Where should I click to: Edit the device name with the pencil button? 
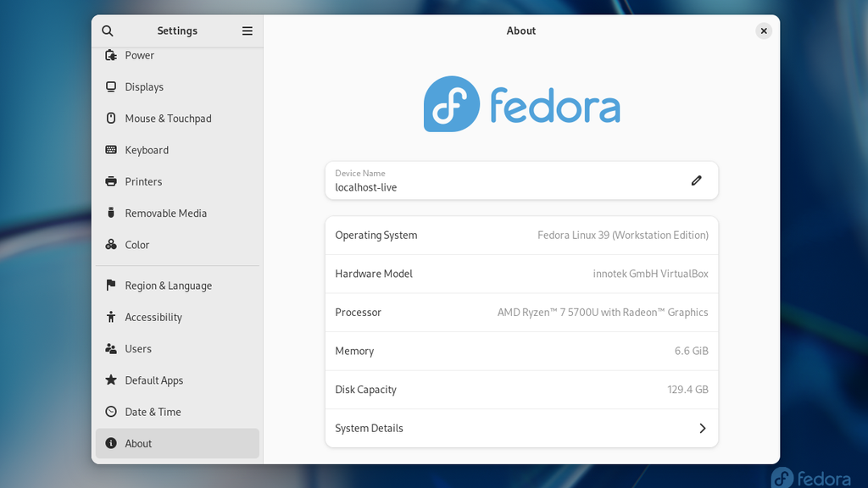pos(696,180)
